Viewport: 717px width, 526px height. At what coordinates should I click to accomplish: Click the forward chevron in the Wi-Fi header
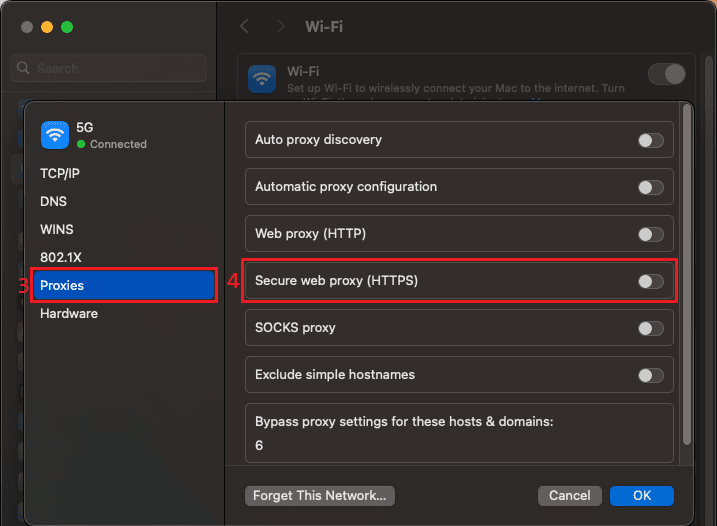point(281,27)
